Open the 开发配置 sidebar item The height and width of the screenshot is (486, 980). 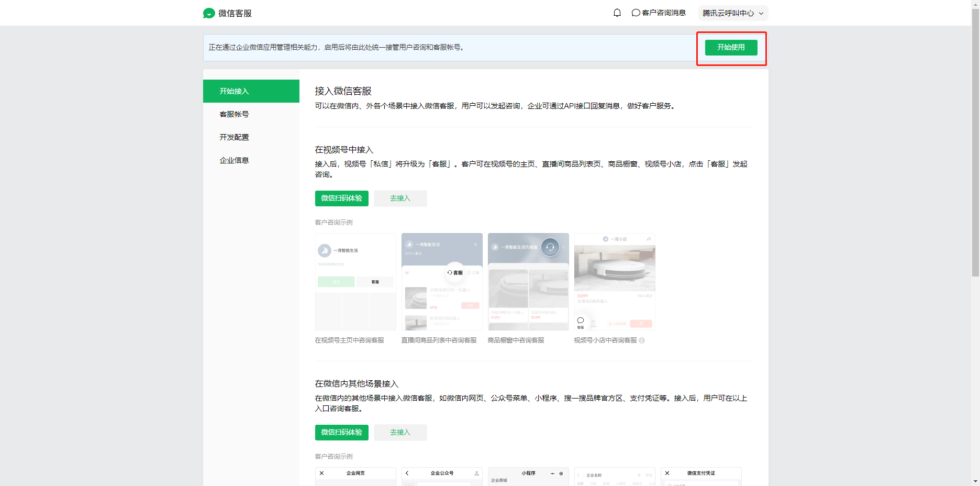pyautogui.click(x=251, y=137)
